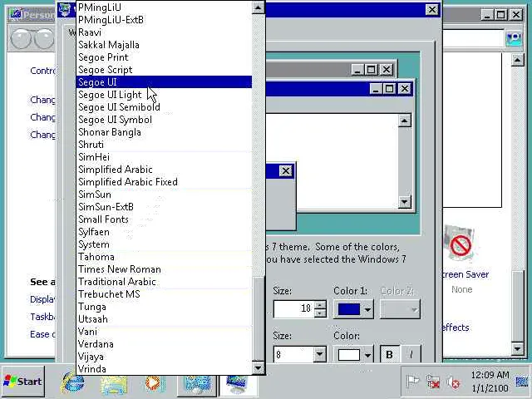The height and width of the screenshot is (399, 532).
Task: Click preview active window scroll down arrow
Action: click(x=405, y=202)
